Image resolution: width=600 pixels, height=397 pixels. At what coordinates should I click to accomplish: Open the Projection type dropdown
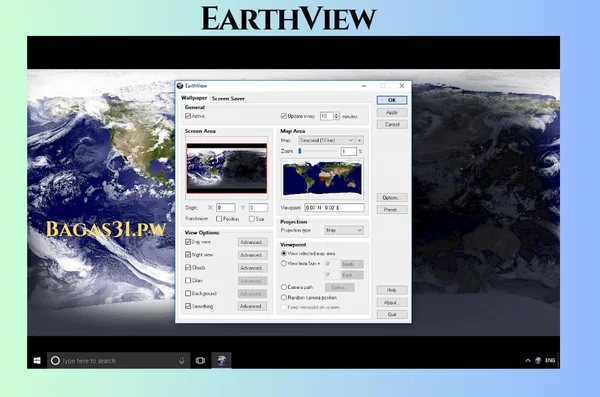pyautogui.click(x=344, y=230)
